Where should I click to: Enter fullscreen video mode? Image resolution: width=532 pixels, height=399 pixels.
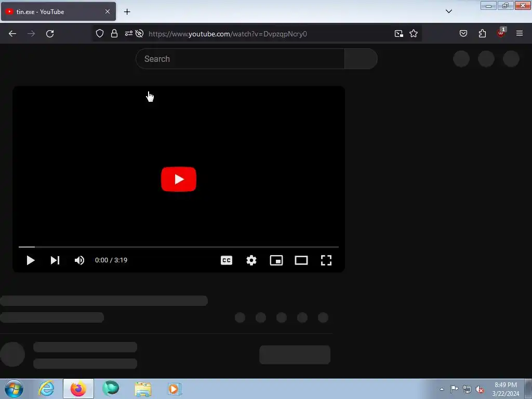click(x=326, y=260)
